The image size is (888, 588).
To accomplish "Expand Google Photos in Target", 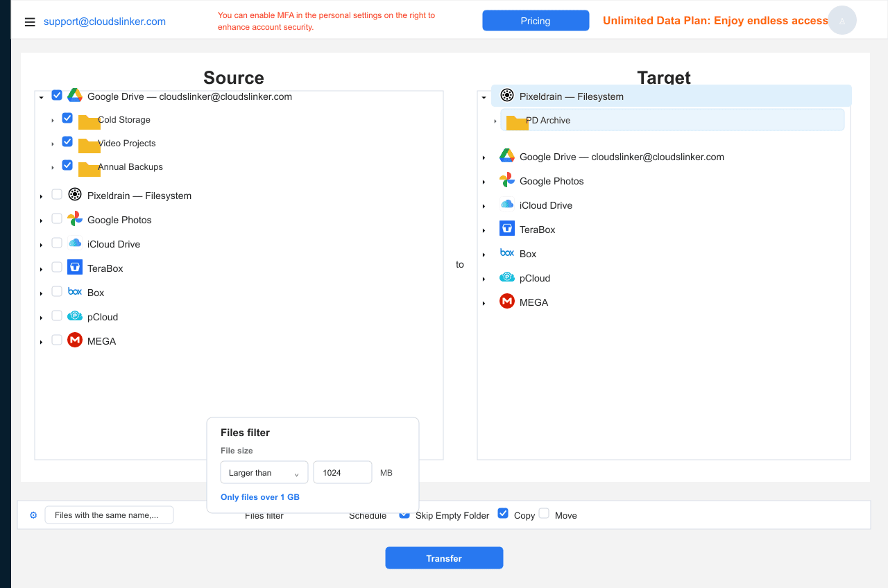I will click(x=484, y=182).
